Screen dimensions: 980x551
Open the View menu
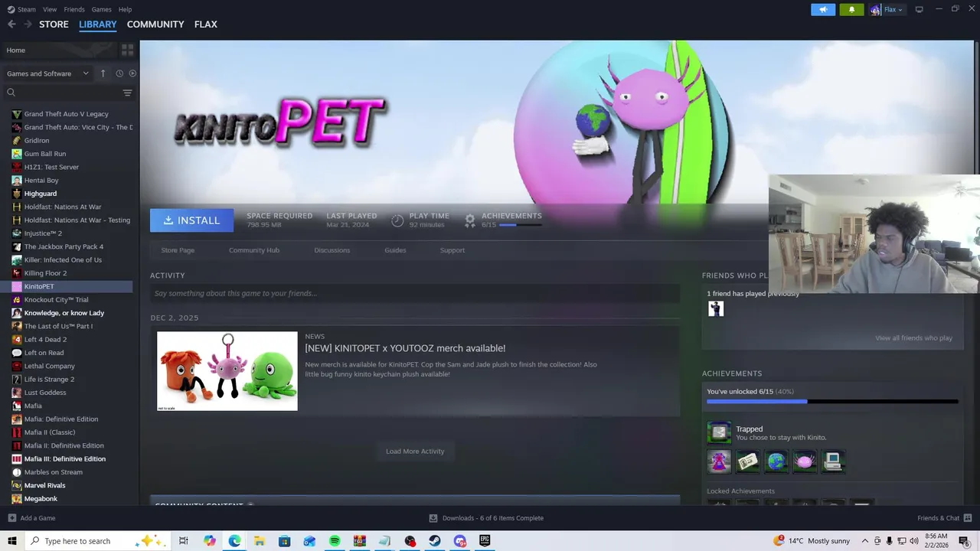[50, 9]
